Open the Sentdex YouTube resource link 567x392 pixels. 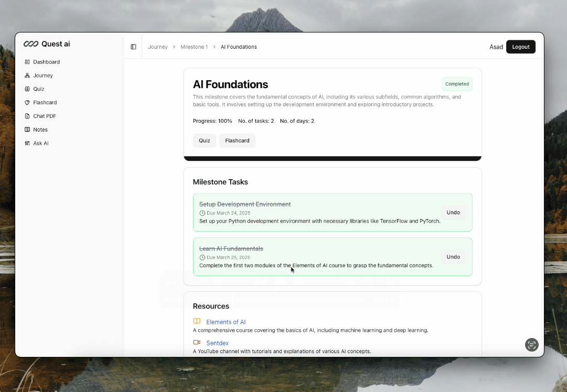(218, 343)
